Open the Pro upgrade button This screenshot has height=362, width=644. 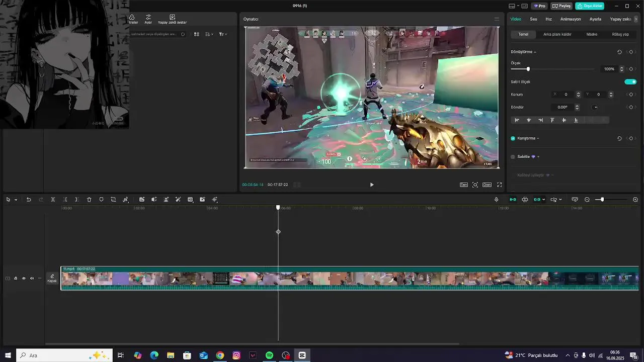540,6
